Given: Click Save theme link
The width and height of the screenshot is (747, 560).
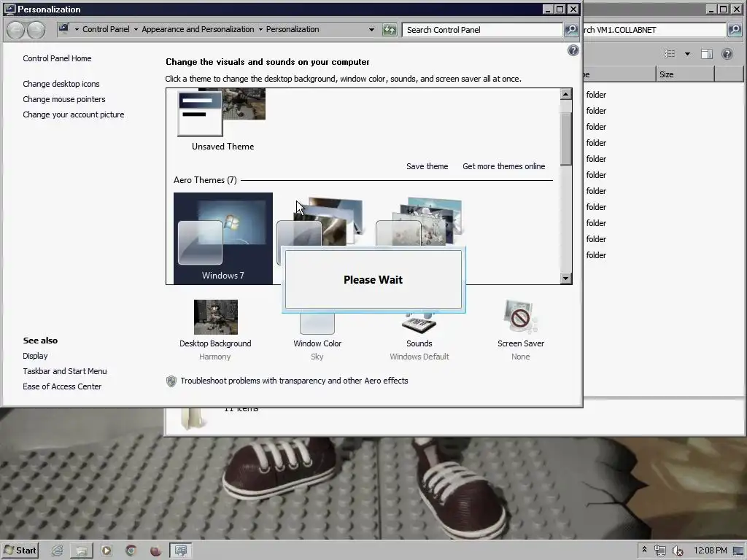Looking at the screenshot, I should tap(427, 166).
